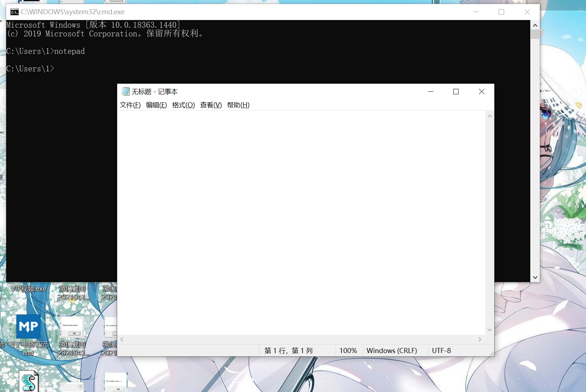Open the 电子电路笔记.md Markdown file icon
The image size is (586, 392).
[28, 326]
